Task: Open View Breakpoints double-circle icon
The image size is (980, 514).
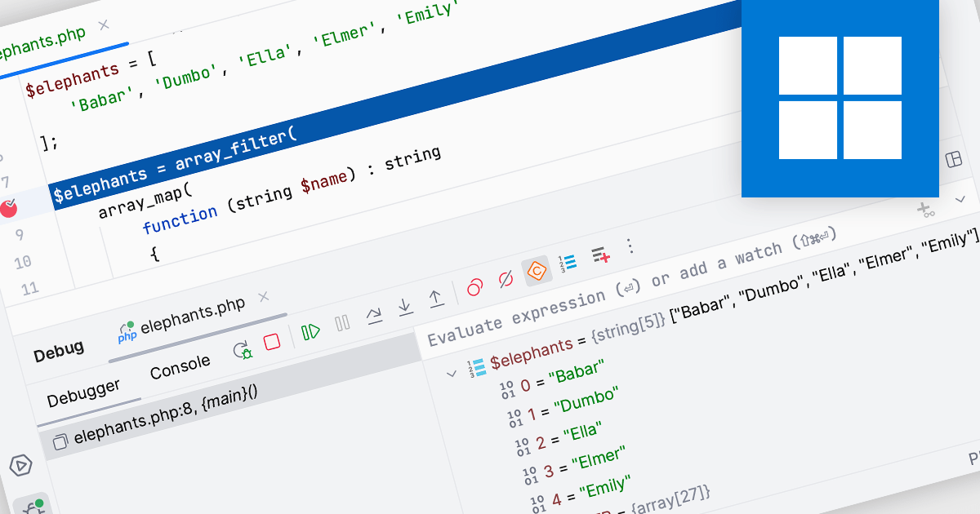Action: (474, 287)
